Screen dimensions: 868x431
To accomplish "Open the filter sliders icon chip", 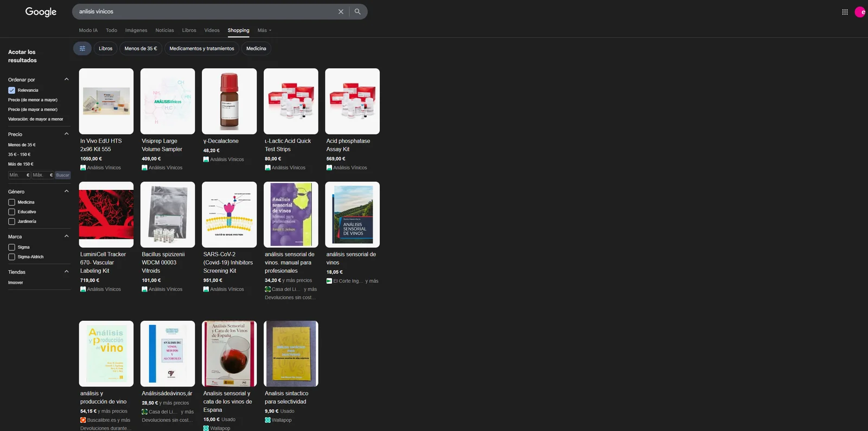I will pos(82,48).
